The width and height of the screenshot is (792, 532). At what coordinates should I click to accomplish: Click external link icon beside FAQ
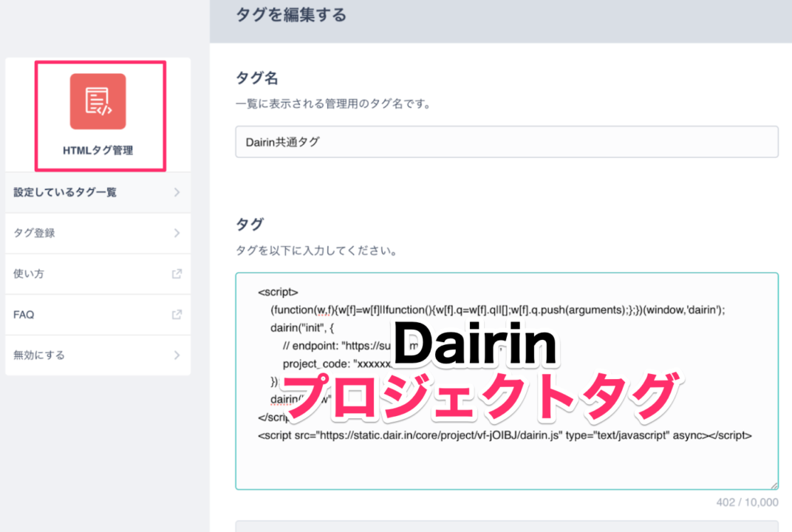[177, 315]
